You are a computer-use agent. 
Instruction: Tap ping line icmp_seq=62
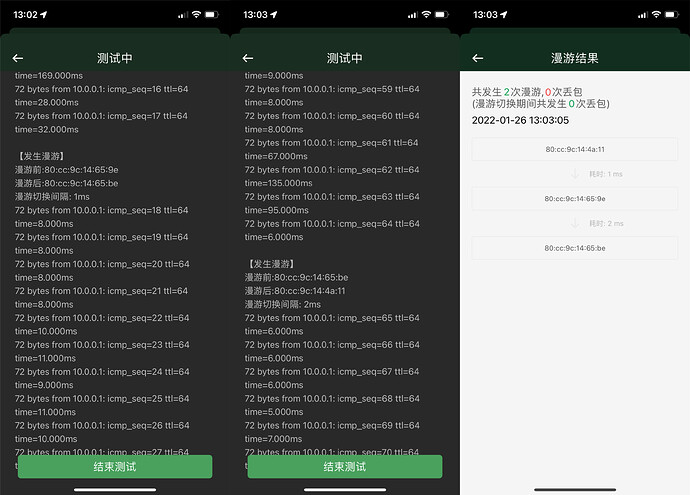(x=332, y=170)
